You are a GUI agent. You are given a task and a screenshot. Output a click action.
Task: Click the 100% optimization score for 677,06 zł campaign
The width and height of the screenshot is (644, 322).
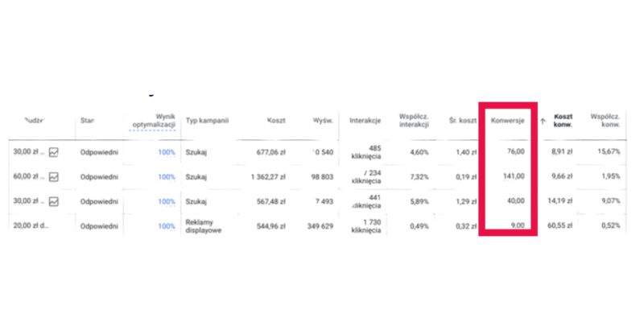point(167,151)
